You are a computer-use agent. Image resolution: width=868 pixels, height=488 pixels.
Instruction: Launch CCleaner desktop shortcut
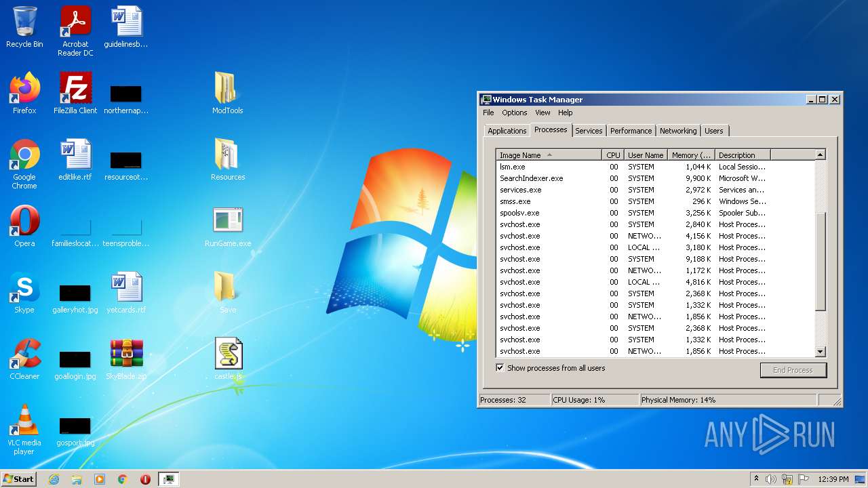tap(24, 359)
